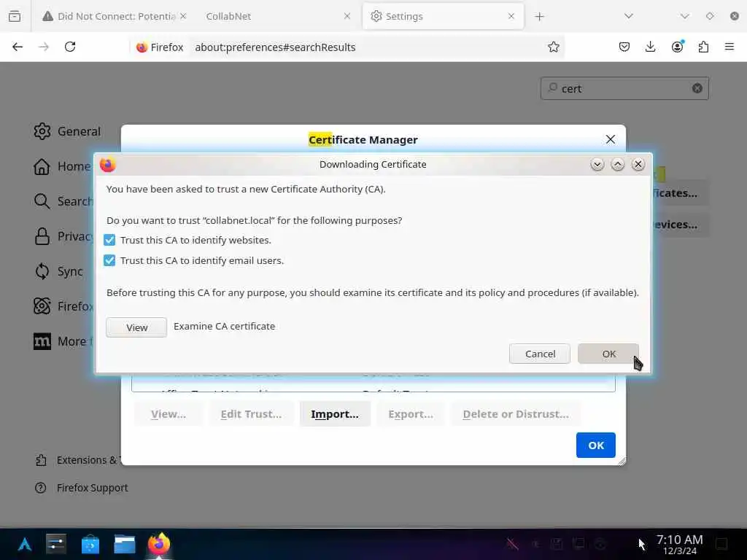Image resolution: width=747 pixels, height=560 pixels.
Task: Open the Firefox account icon
Action: [677, 47]
